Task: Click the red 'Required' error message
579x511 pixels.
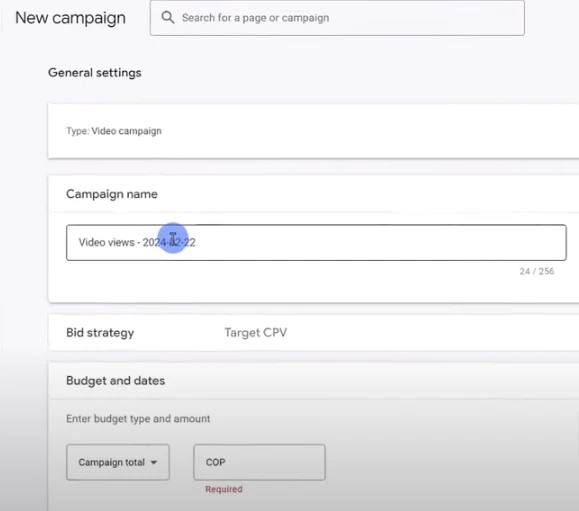Action: coord(224,489)
